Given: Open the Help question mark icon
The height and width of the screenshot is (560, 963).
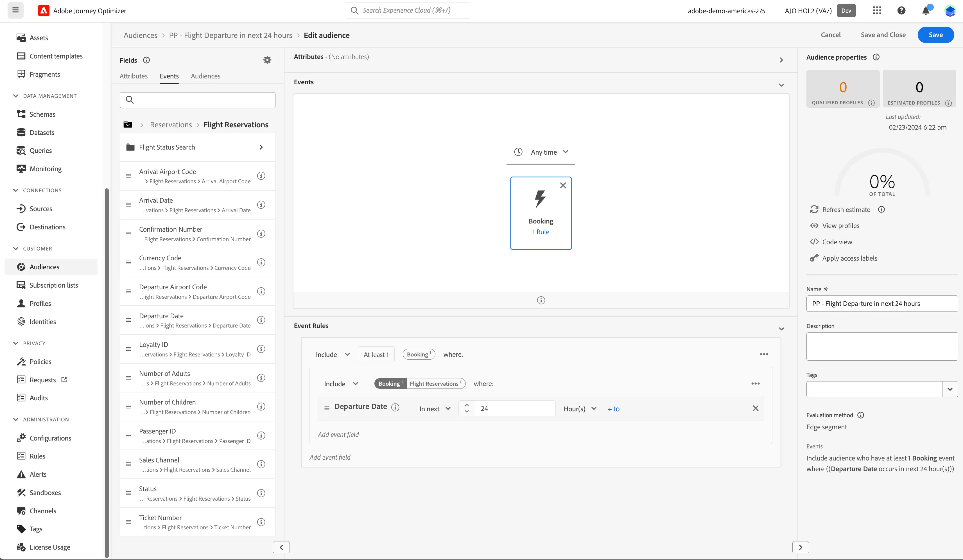Looking at the screenshot, I should (901, 10).
